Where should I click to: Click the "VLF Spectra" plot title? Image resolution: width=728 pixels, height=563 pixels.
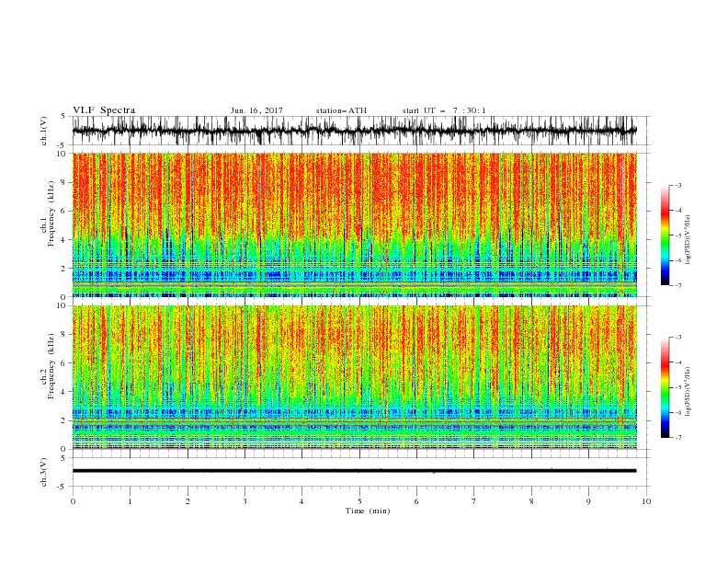104,110
